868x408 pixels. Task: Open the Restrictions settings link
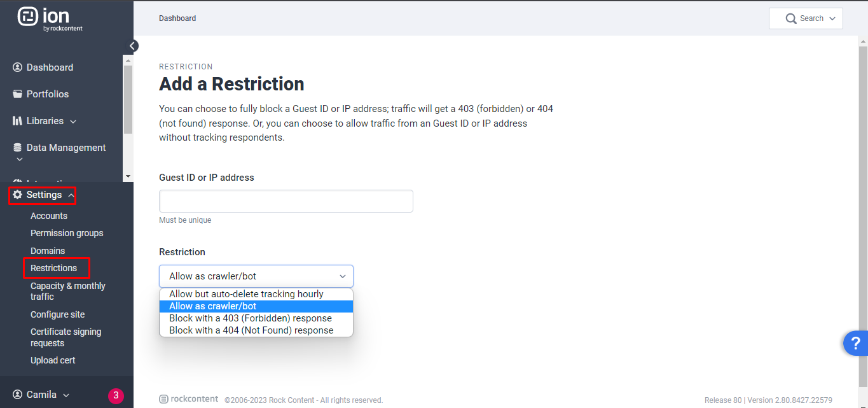tap(54, 268)
